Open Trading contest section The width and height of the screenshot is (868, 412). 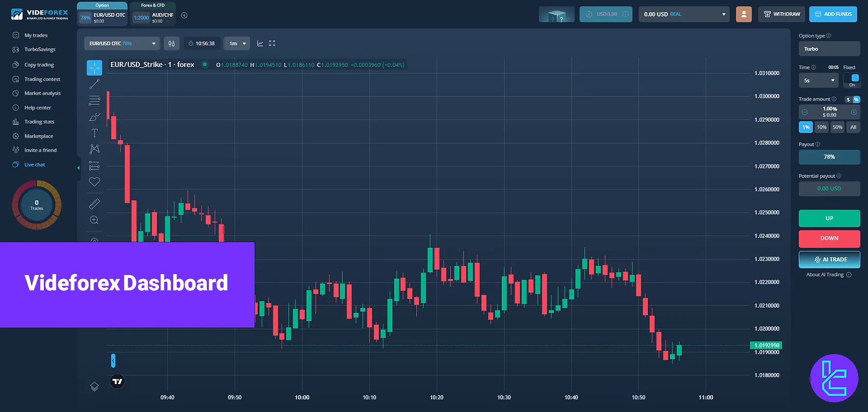[42, 79]
